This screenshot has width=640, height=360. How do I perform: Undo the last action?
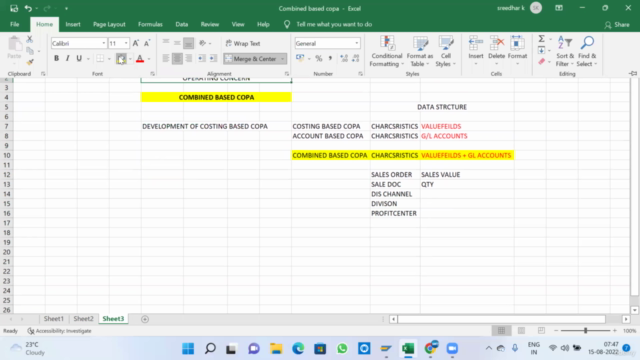28,8
